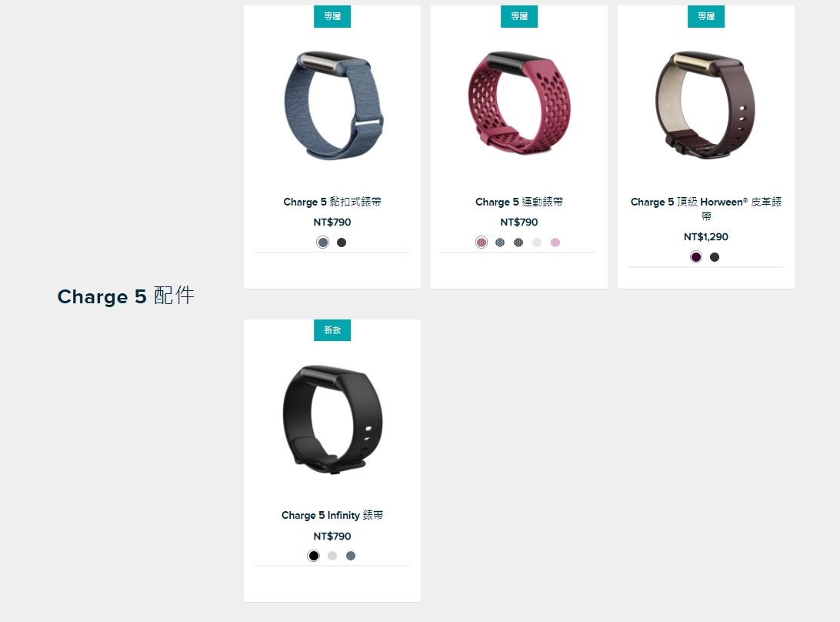This screenshot has height=622, width=840.
Task: Choose red sport band color swatch
Action: point(482,242)
